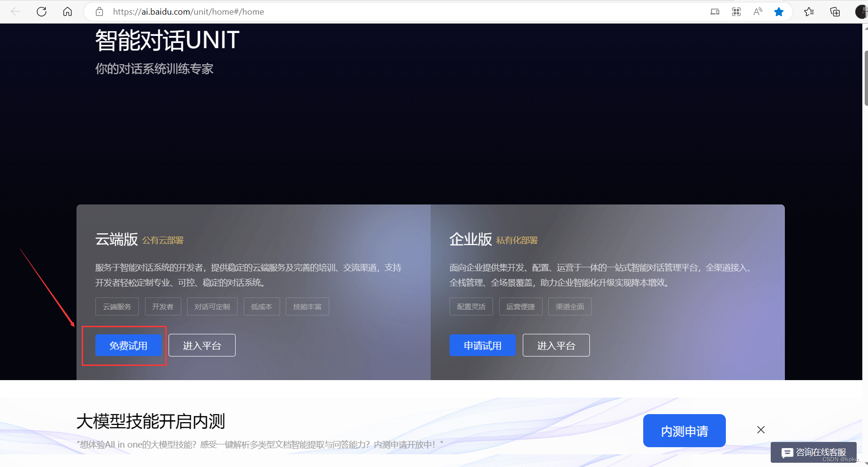Open the Collections icon
The image size is (868, 467).
[835, 12]
